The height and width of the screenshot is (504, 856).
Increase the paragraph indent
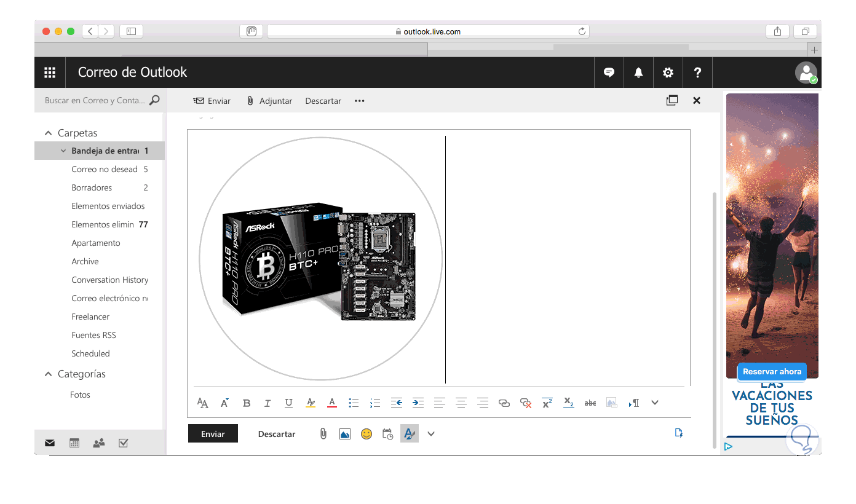(x=418, y=403)
